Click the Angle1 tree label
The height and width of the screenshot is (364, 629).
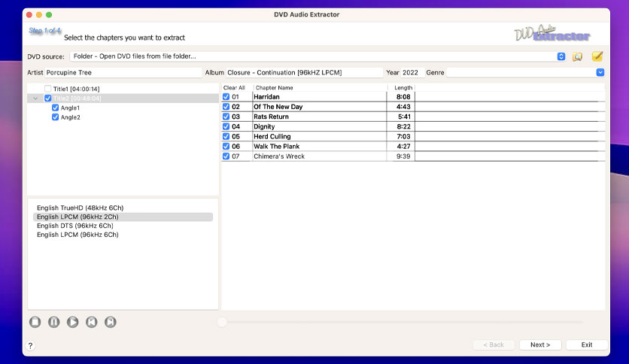(x=70, y=108)
